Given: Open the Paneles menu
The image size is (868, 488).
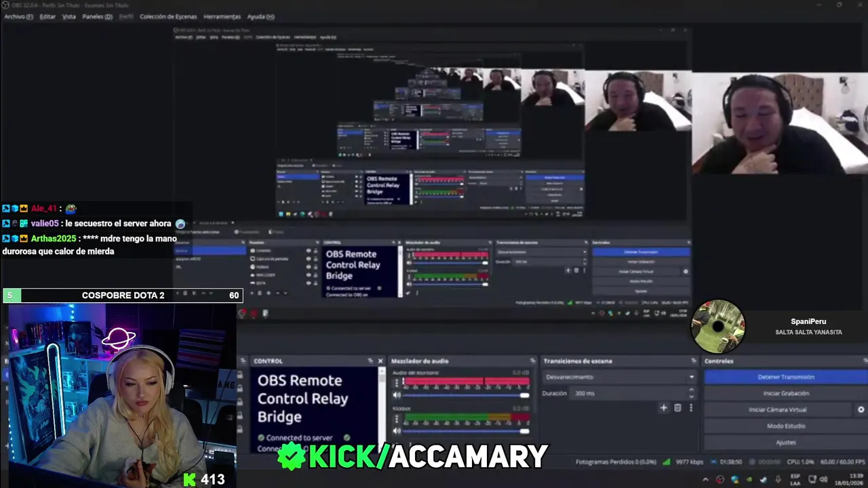Looking at the screenshot, I should [97, 16].
